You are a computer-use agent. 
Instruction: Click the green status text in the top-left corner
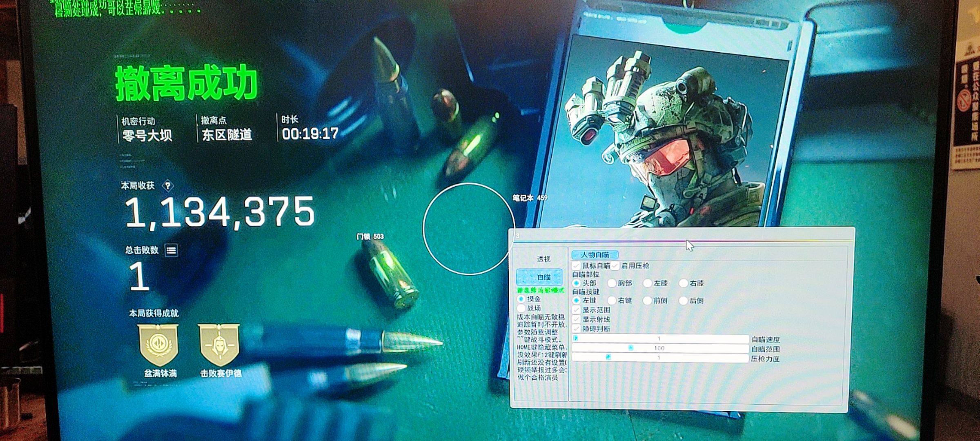click(x=127, y=7)
